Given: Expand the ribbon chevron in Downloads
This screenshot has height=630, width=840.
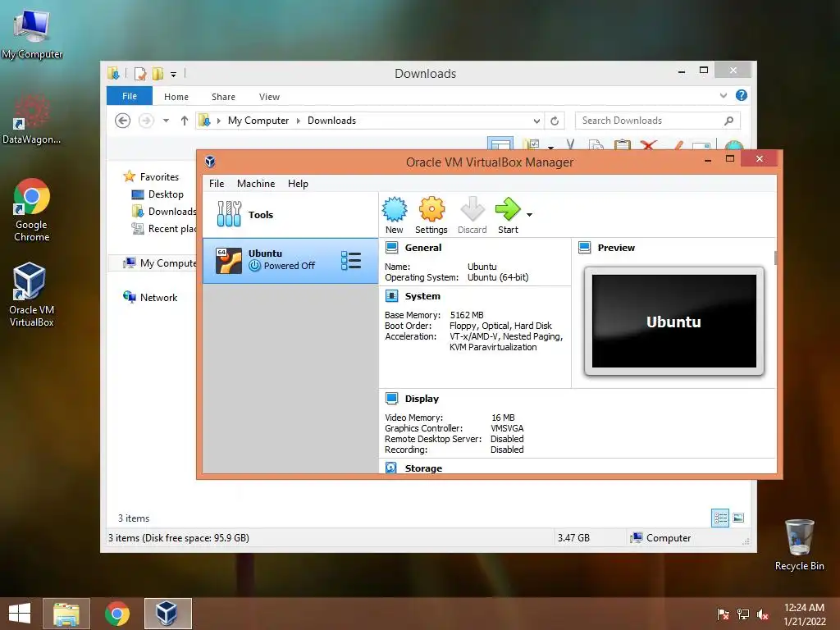Looking at the screenshot, I should 724,95.
